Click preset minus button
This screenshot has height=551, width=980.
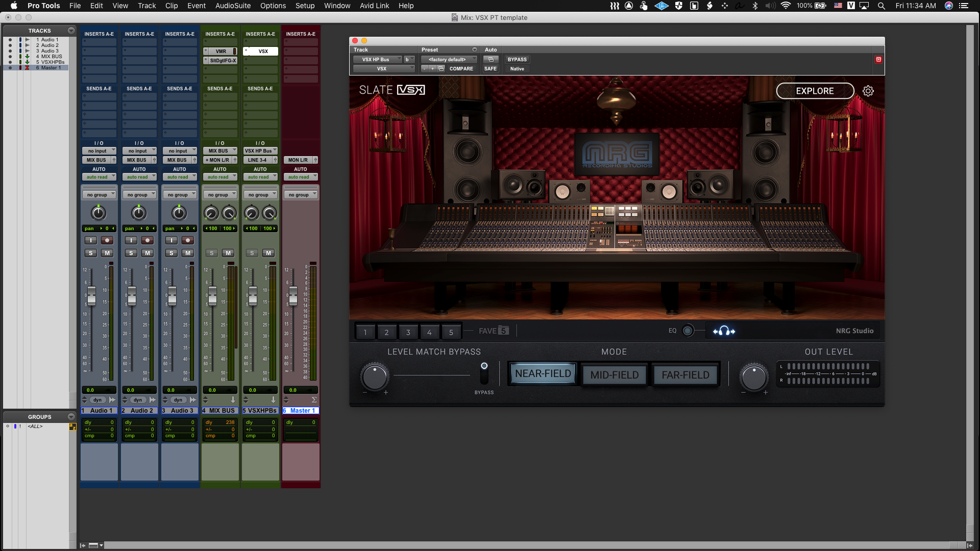pos(424,69)
